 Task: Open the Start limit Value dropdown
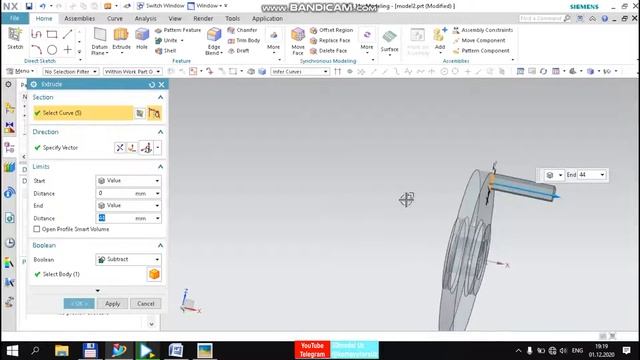[129, 180]
